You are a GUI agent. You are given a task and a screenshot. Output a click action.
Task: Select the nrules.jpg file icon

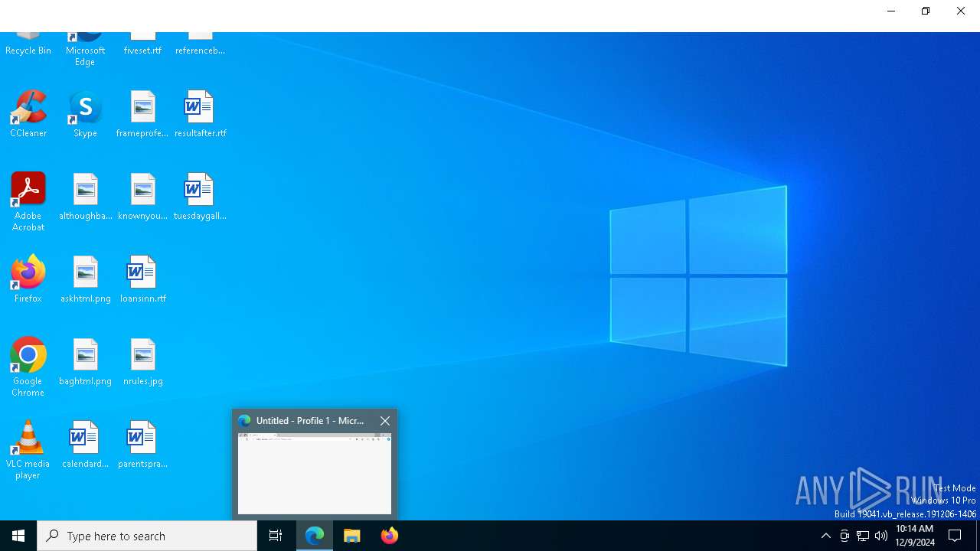(142, 362)
